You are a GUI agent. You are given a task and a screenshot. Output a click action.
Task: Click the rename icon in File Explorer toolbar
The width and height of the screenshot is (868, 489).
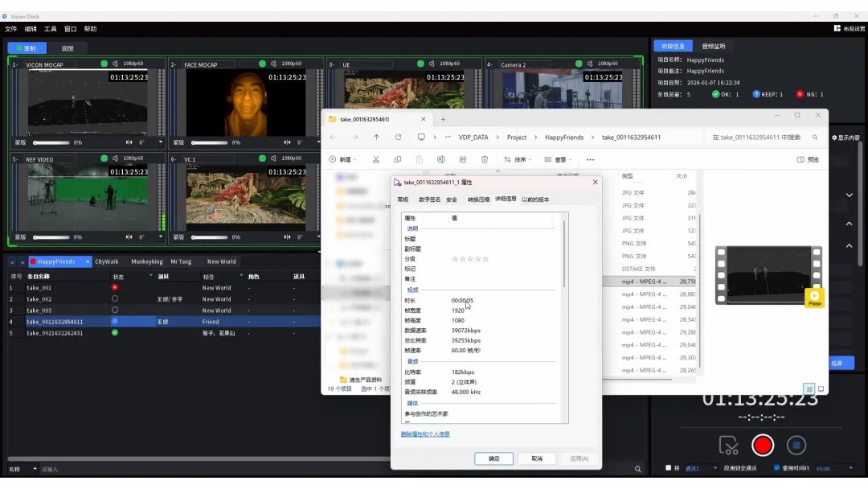441,159
